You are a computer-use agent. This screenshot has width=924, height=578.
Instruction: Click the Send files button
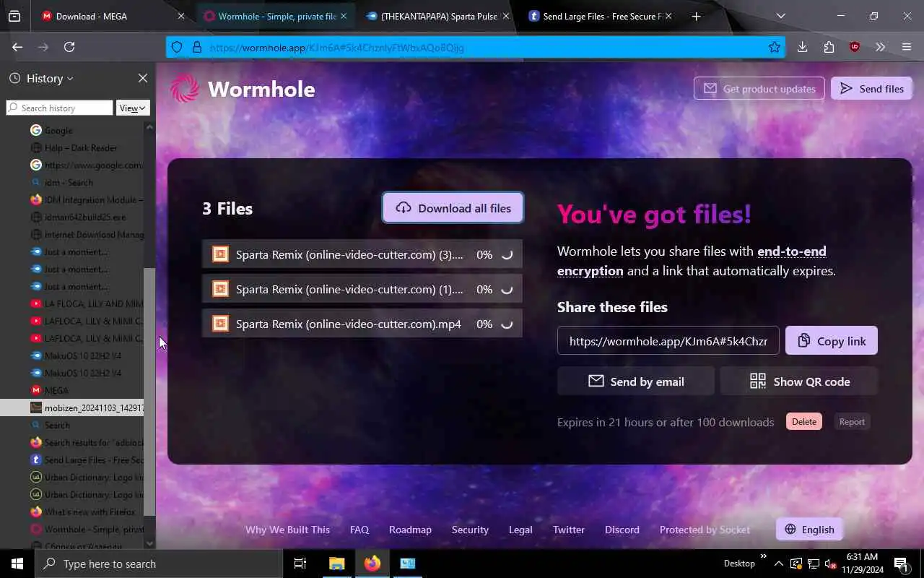point(871,89)
